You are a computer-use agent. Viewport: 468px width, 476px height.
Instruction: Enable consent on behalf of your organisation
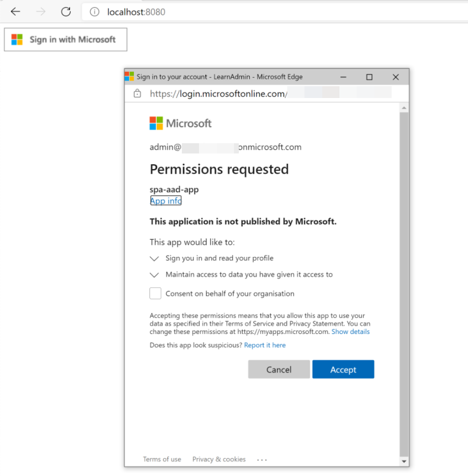click(155, 293)
